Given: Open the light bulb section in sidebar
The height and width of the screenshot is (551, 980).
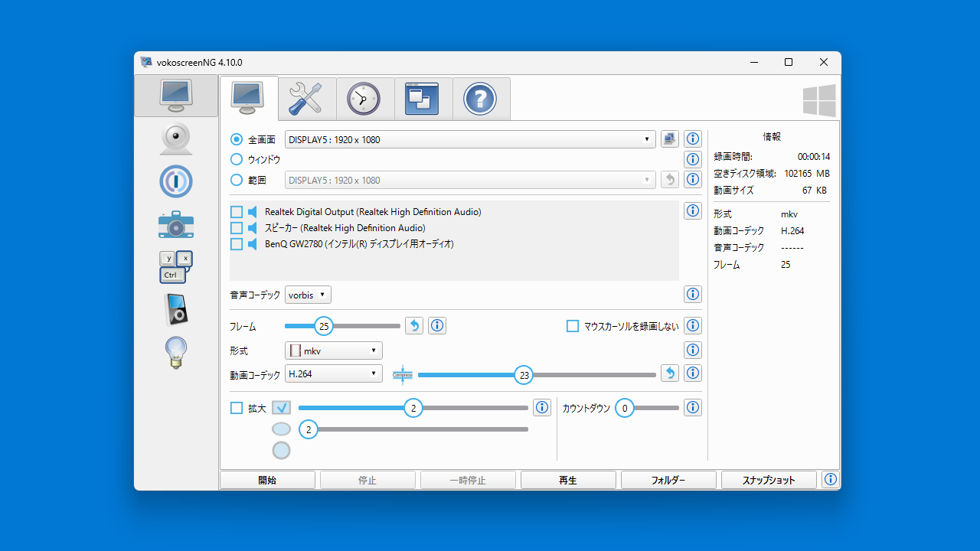Looking at the screenshot, I should tap(176, 353).
